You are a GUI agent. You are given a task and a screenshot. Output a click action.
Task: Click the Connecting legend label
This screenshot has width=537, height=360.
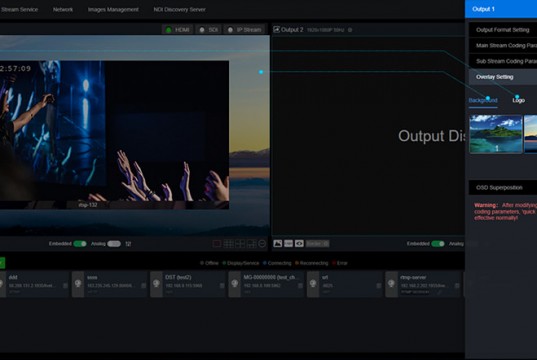[279, 263]
